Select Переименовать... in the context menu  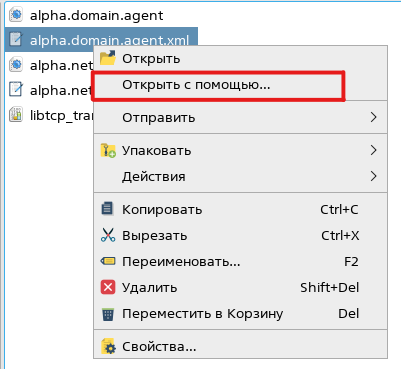[240, 262]
